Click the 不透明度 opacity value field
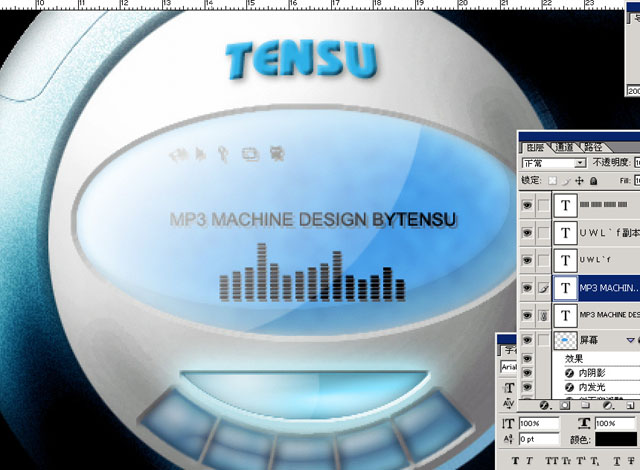640x470 pixels. (637, 163)
